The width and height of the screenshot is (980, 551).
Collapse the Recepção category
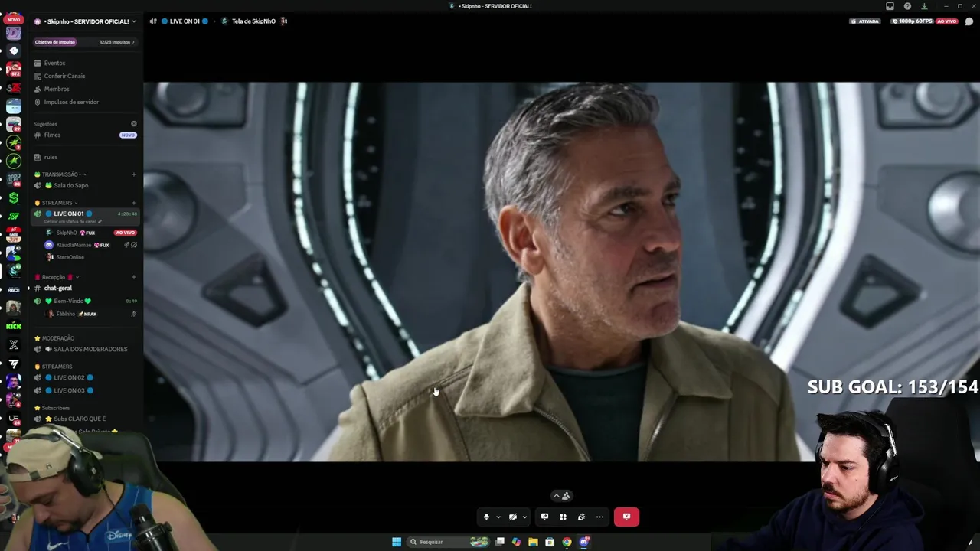coord(57,277)
